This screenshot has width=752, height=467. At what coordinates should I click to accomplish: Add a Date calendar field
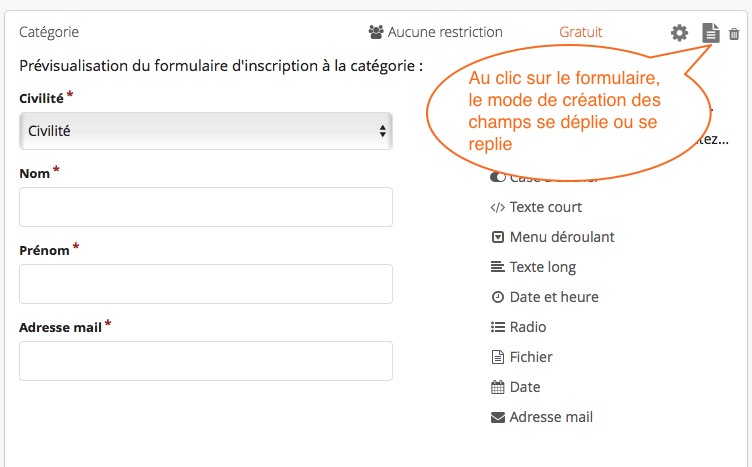click(x=516, y=387)
